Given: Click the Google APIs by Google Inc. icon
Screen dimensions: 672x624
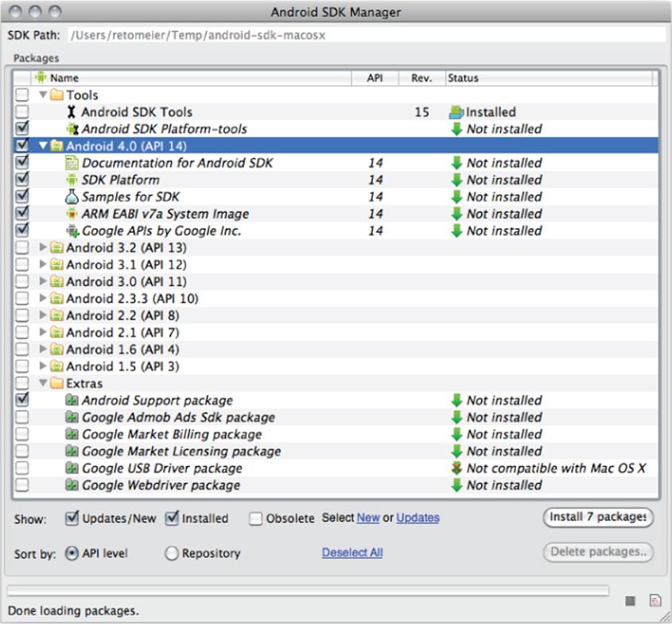Looking at the screenshot, I should (72, 231).
